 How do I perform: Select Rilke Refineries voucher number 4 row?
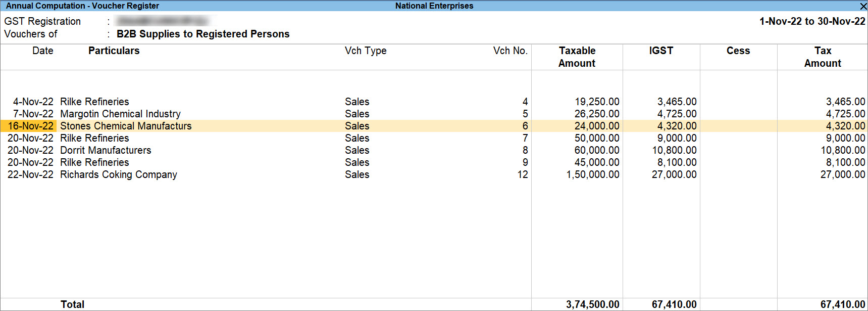[434, 102]
